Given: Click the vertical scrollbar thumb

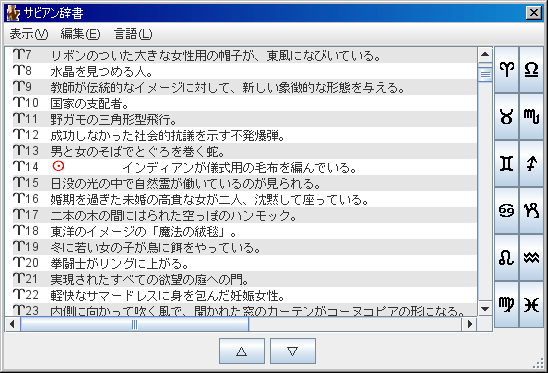Looking at the screenshot, I should tap(485, 73).
